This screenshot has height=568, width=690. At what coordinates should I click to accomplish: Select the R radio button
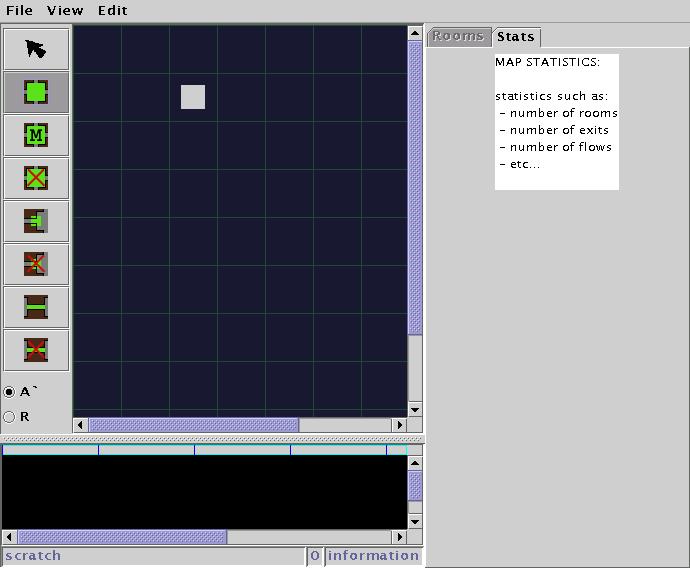9,417
